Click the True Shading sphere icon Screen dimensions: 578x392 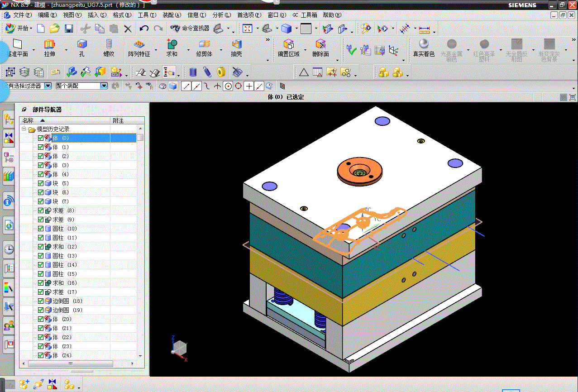(424, 48)
